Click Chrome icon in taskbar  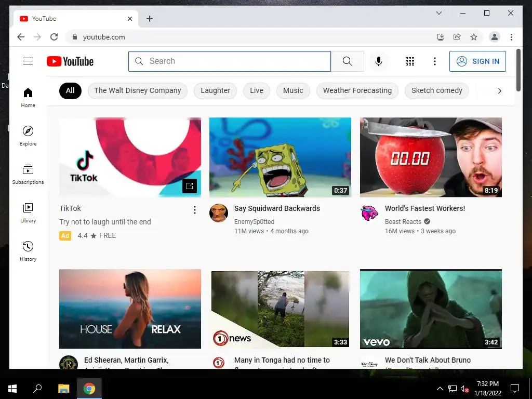[x=89, y=389]
